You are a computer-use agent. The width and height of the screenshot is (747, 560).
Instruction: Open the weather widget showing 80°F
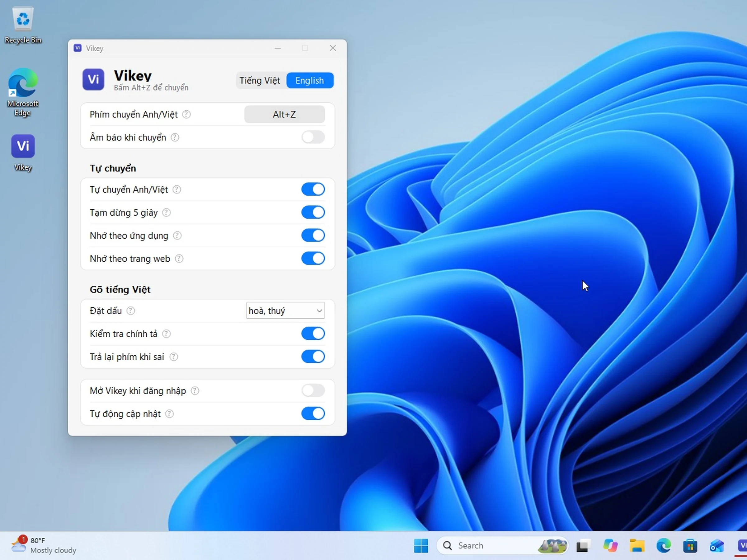pyautogui.click(x=44, y=545)
